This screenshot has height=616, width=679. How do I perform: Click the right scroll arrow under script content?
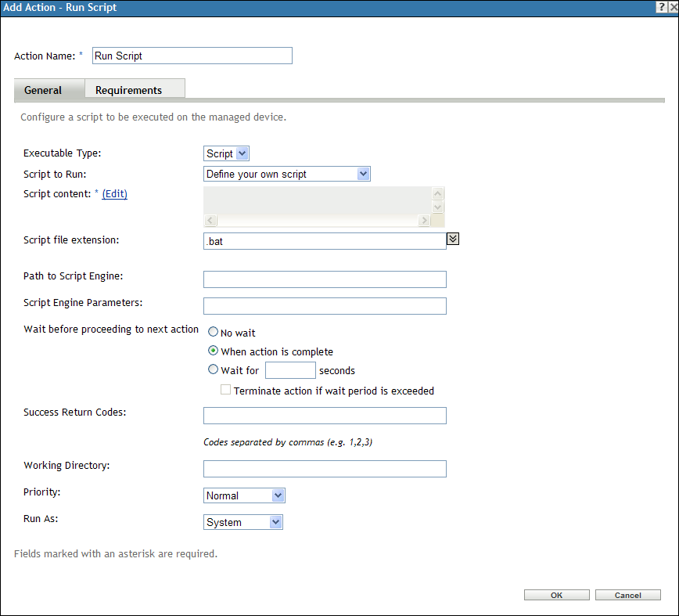423,220
